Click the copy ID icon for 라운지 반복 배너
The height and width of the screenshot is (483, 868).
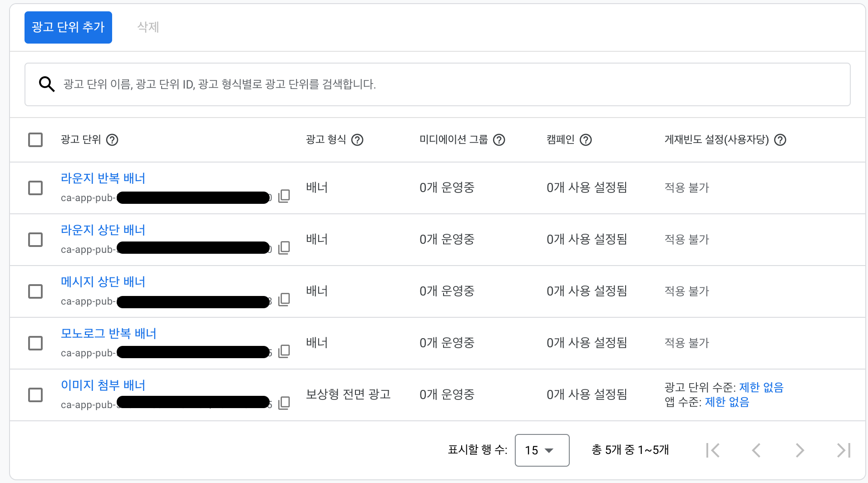pyautogui.click(x=284, y=196)
